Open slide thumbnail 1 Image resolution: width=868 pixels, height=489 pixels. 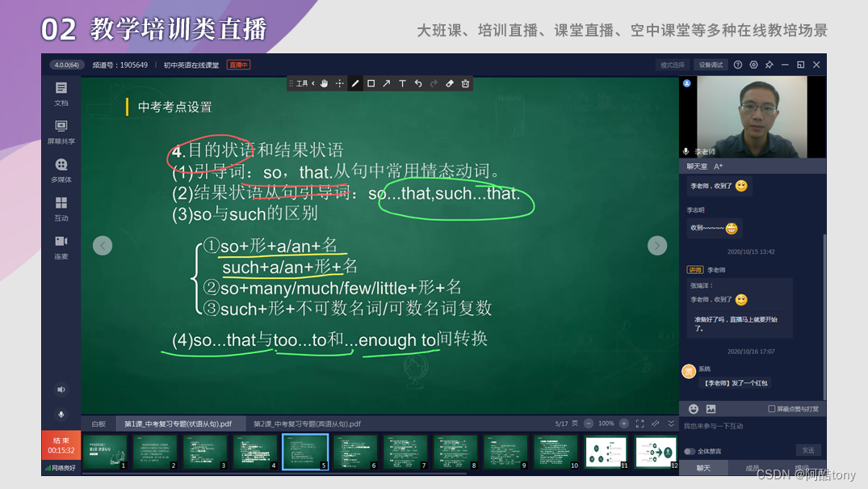pyautogui.click(x=105, y=452)
